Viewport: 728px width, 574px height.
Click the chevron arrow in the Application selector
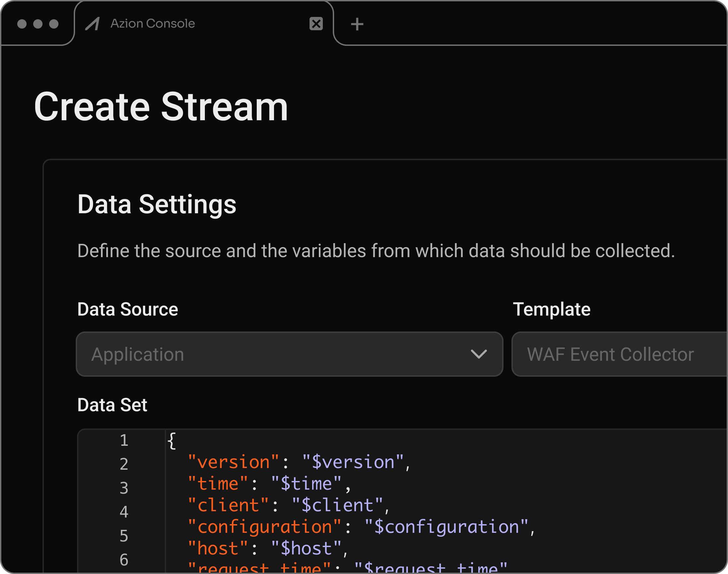tap(479, 354)
